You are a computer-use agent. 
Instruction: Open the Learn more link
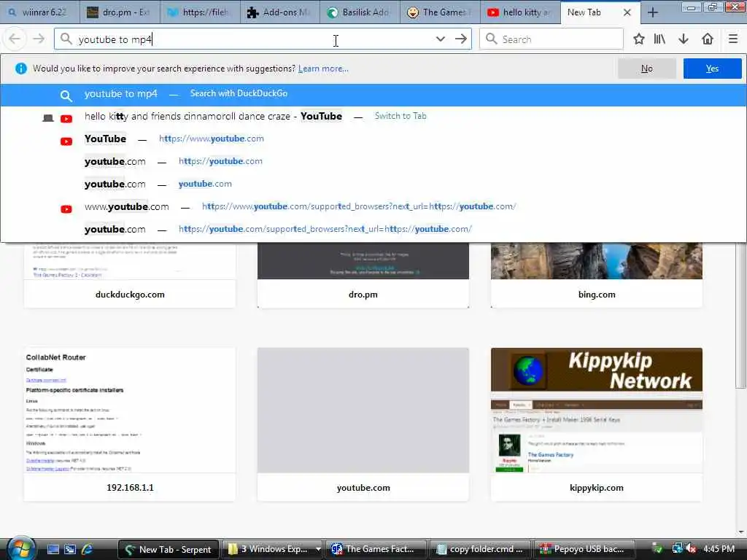coord(323,69)
